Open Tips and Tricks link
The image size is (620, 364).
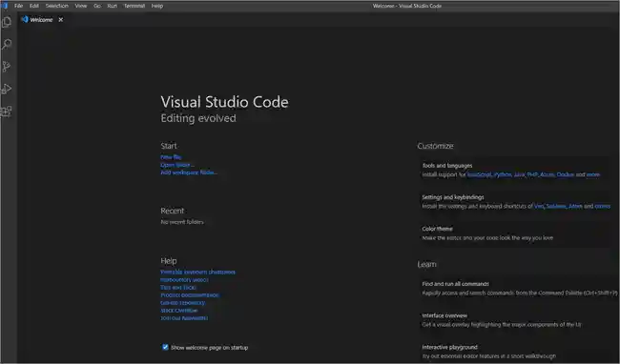(x=178, y=288)
